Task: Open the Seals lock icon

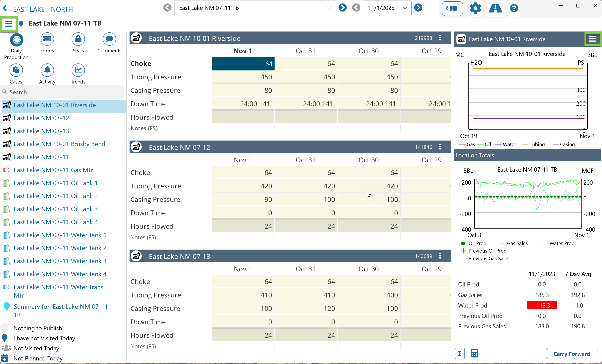Action: click(78, 39)
